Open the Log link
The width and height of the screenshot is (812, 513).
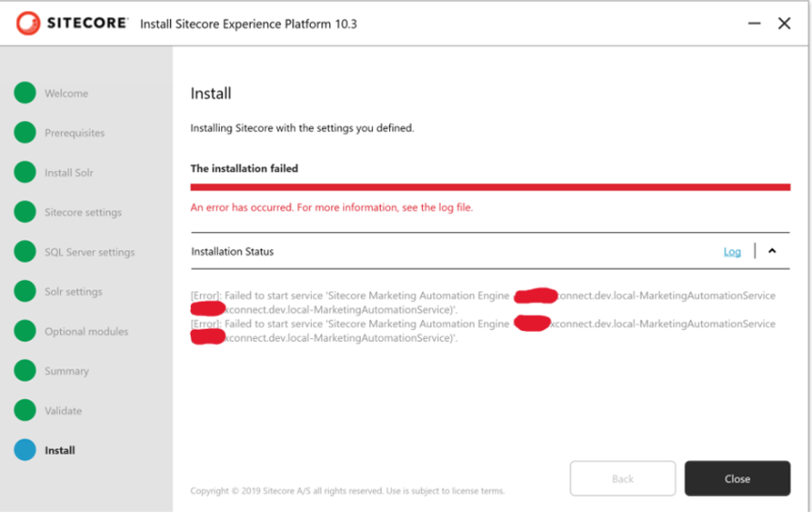pos(732,252)
